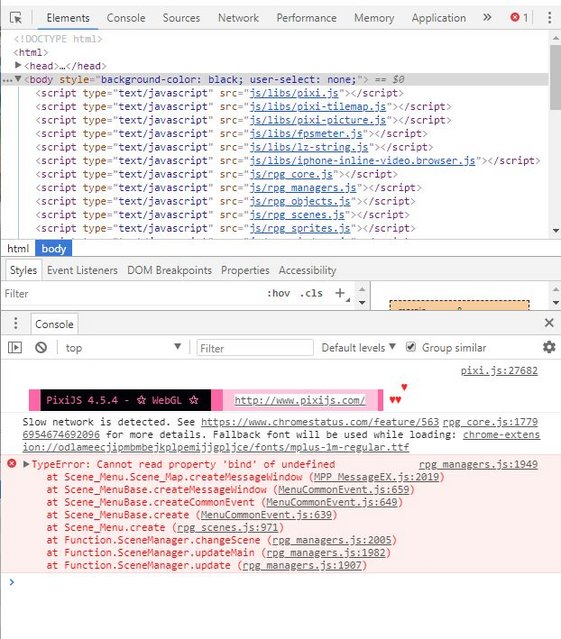Switch to the Elements tab
This screenshot has height=639, width=561.
click(x=68, y=18)
